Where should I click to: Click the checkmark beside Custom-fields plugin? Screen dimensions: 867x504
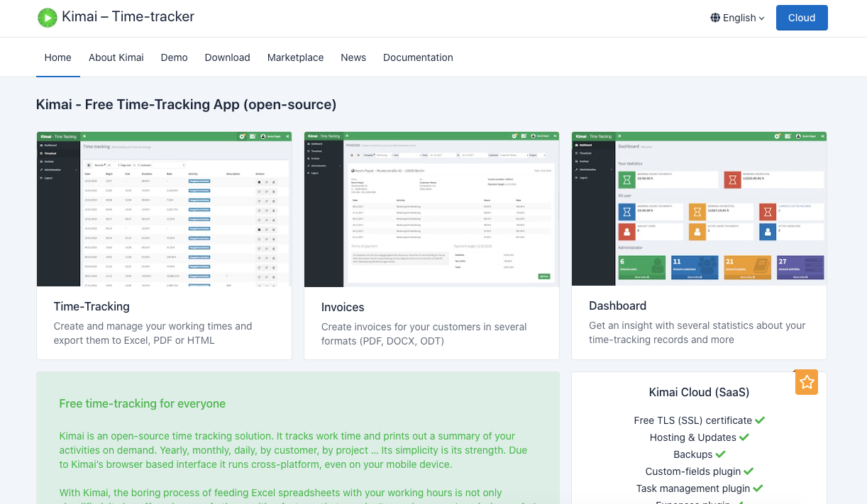(749, 471)
